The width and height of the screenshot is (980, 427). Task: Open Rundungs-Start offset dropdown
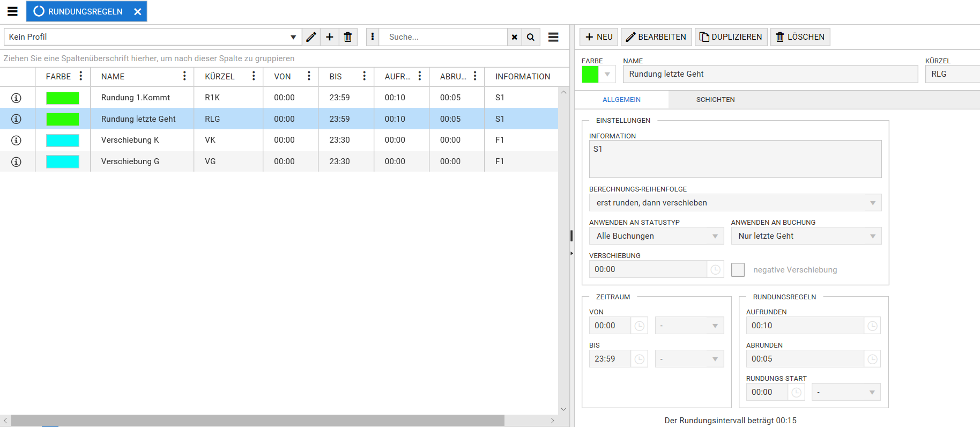[x=846, y=392]
